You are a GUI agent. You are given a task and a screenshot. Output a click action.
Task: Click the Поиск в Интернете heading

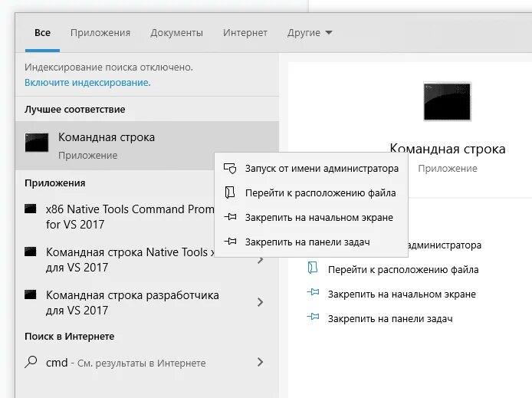(x=69, y=336)
